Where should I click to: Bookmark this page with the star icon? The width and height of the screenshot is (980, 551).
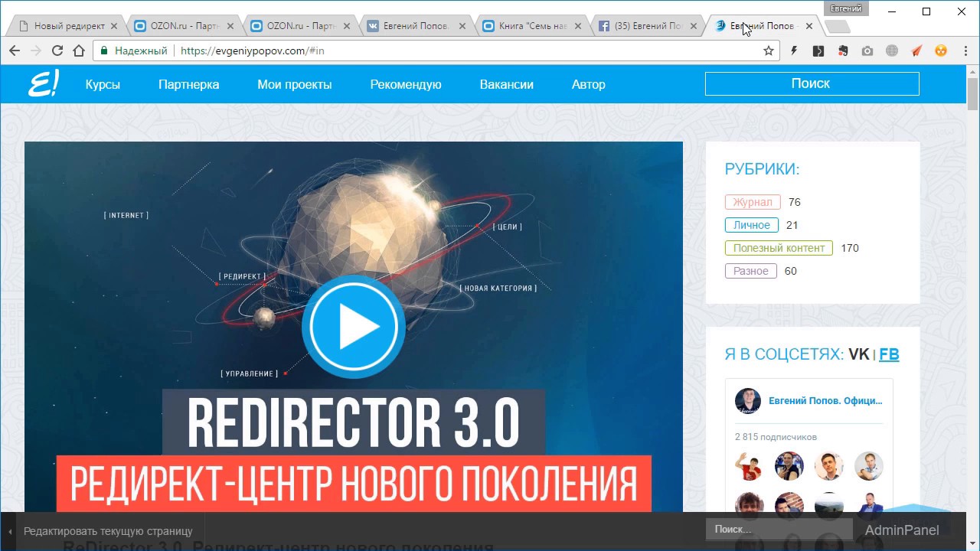[769, 51]
